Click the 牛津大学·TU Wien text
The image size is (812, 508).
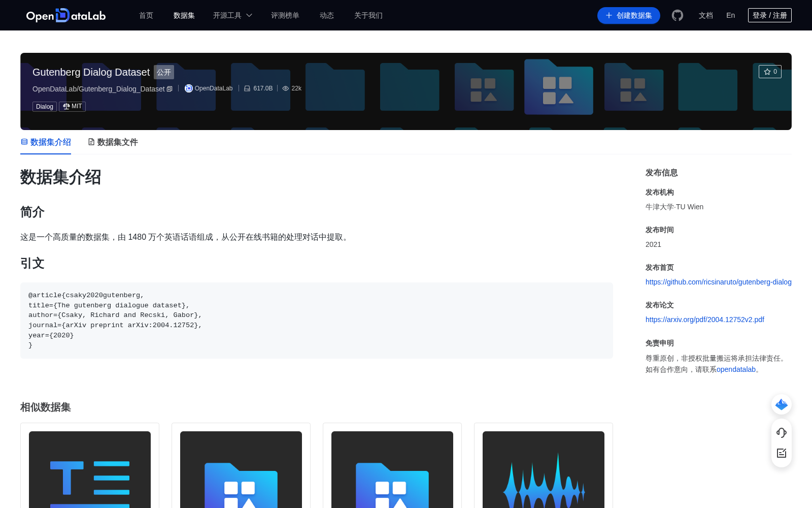click(674, 207)
